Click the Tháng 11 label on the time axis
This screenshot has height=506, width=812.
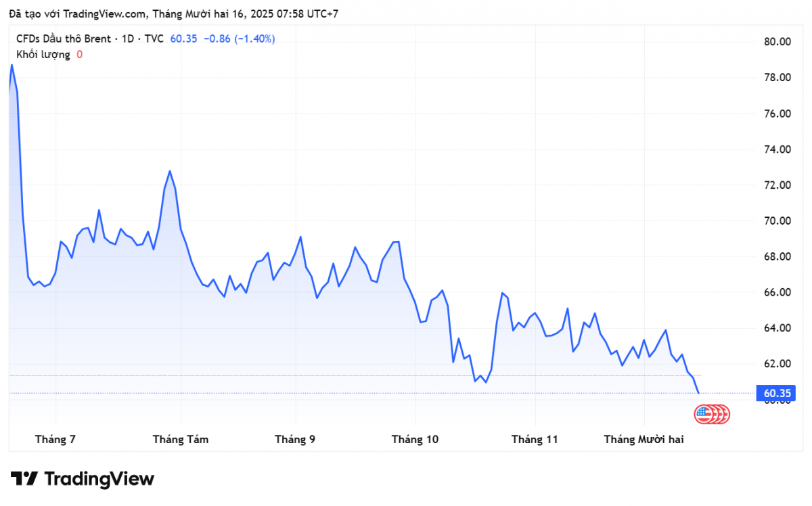coord(535,440)
